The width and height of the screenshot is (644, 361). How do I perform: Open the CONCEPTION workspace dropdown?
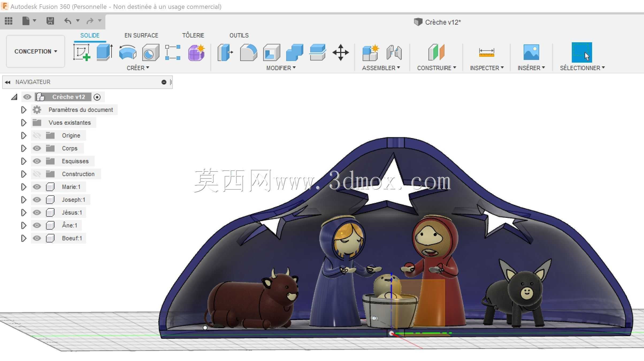(x=36, y=51)
